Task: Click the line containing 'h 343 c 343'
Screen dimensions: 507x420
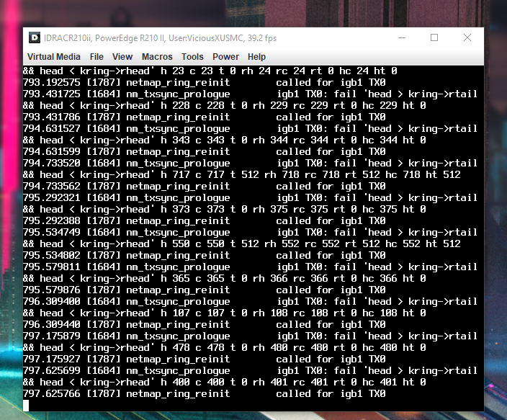Action: pos(225,140)
